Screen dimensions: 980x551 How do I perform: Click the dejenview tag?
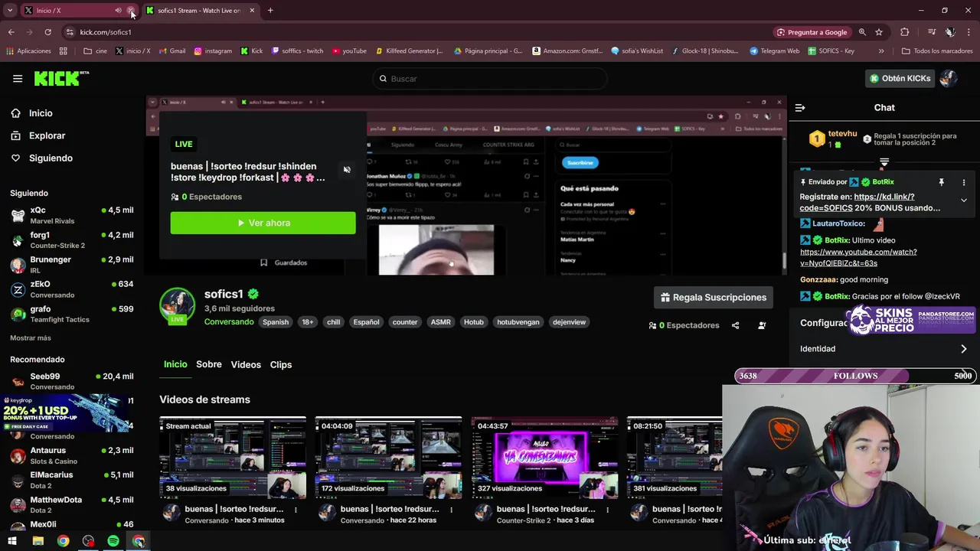569,322
